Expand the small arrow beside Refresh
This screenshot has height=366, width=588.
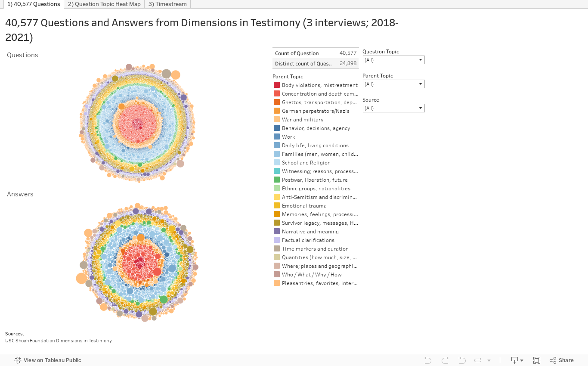489,360
